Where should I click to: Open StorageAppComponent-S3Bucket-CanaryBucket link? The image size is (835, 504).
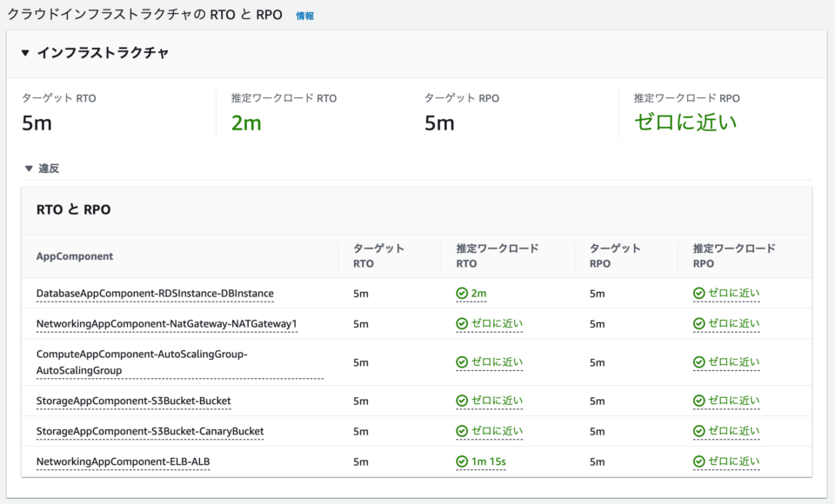(150, 431)
